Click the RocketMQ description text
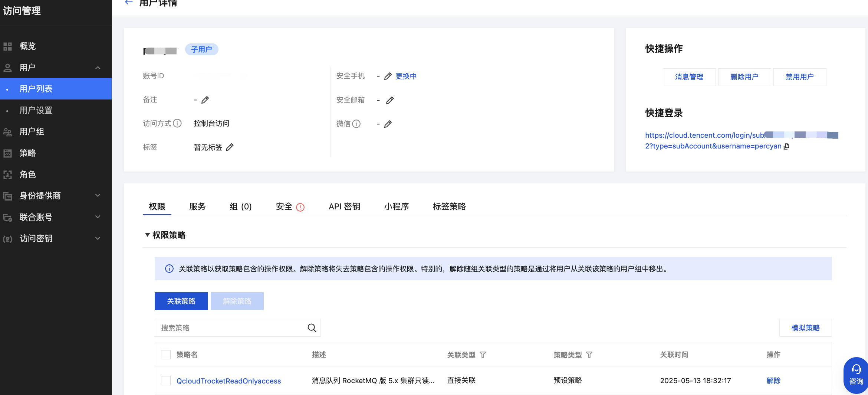 tap(373, 381)
